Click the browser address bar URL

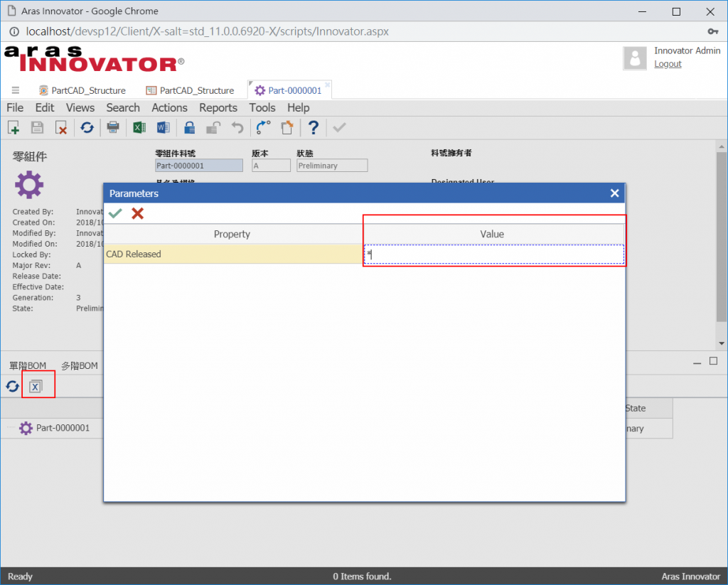(208, 31)
